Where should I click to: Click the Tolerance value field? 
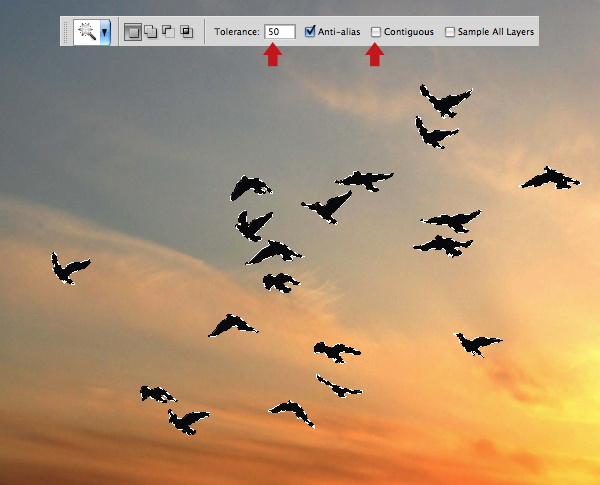pyautogui.click(x=280, y=31)
